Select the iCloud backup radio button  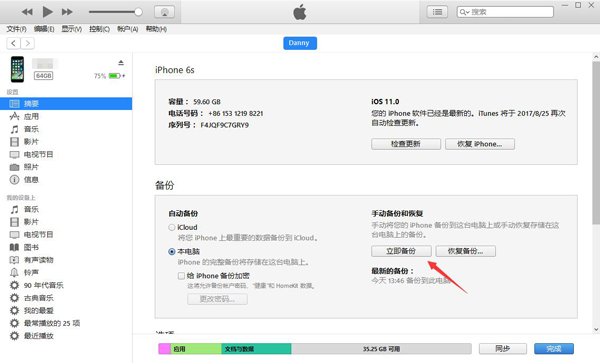[x=172, y=227]
